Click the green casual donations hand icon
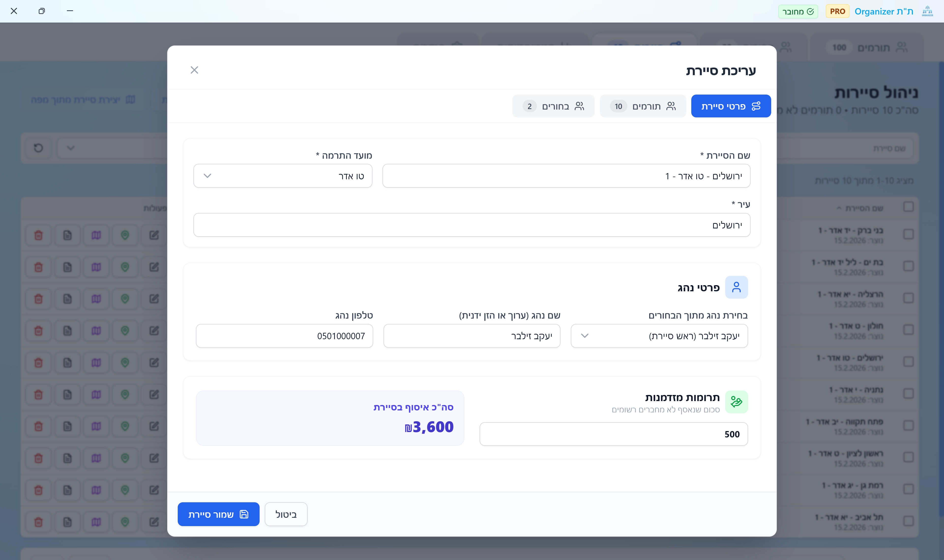This screenshot has height=560, width=944. pyautogui.click(x=736, y=402)
